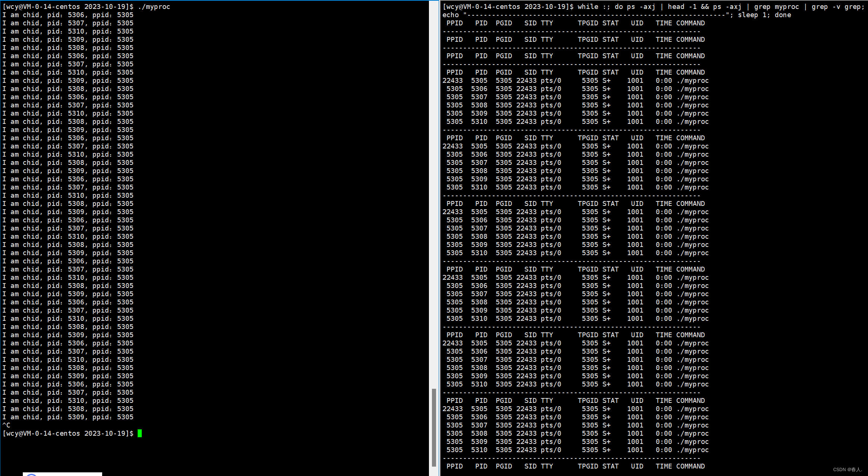Click the left terminal's vertical scrollbar thumb

[x=434, y=428]
